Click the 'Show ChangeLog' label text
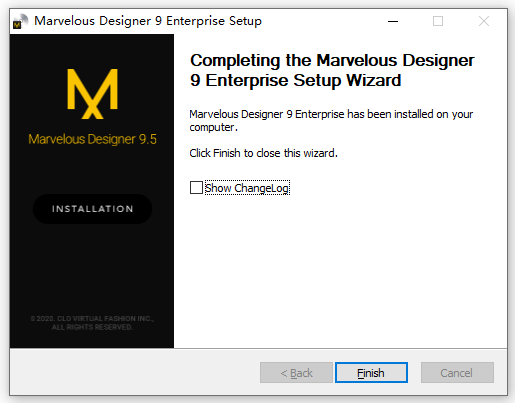 tap(247, 188)
